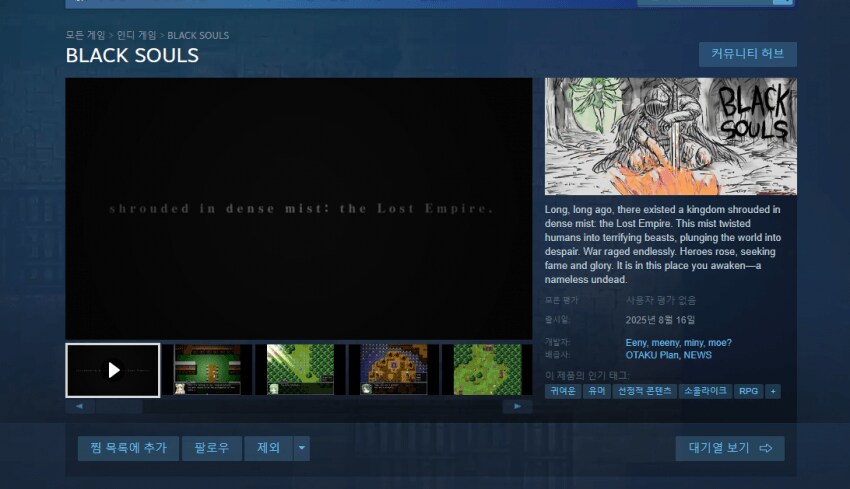
Task: Open developer Eeny, meeny, miny, moe? link
Action: coord(678,343)
